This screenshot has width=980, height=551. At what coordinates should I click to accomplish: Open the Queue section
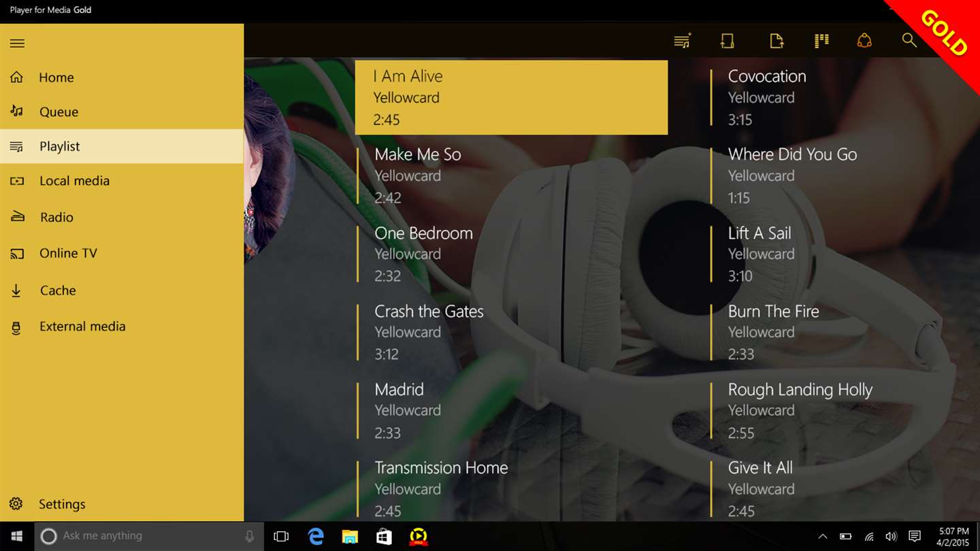(x=122, y=112)
